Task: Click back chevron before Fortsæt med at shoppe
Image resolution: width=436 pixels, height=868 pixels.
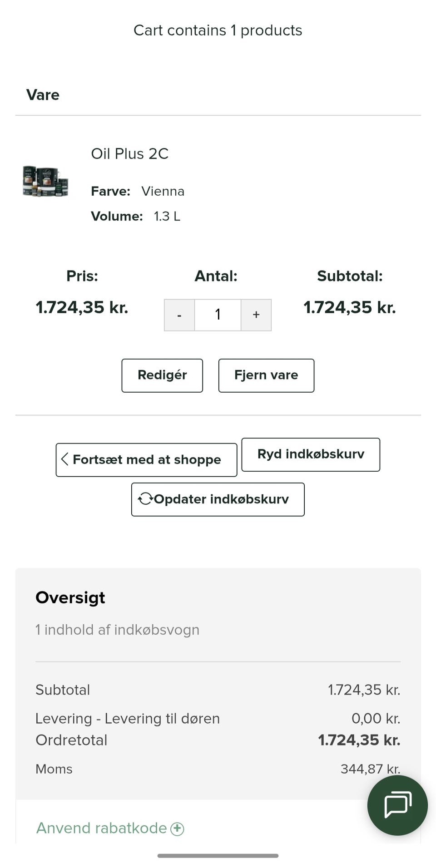Action: pyautogui.click(x=65, y=459)
